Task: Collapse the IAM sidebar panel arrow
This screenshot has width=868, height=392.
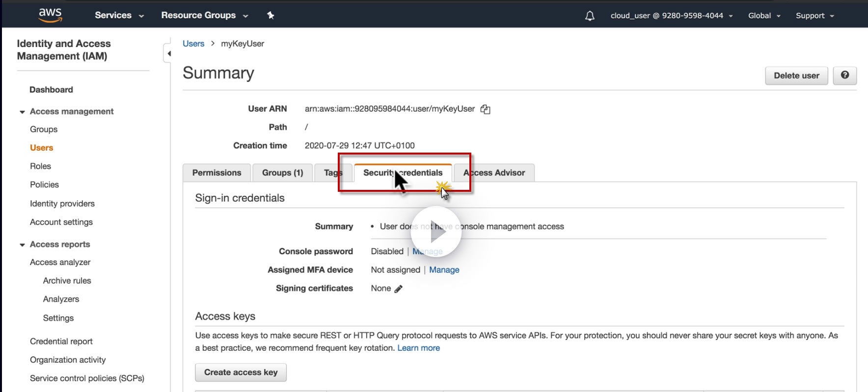Action: 168,53
